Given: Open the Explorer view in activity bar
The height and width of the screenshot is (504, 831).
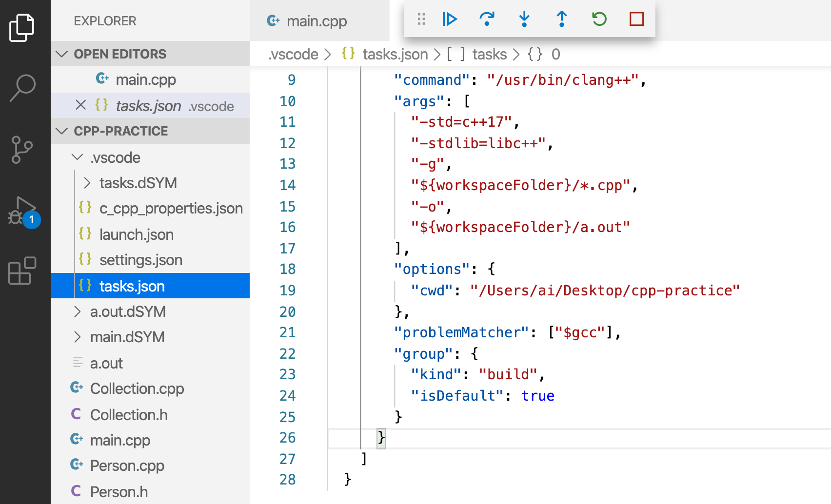Looking at the screenshot, I should [x=22, y=27].
